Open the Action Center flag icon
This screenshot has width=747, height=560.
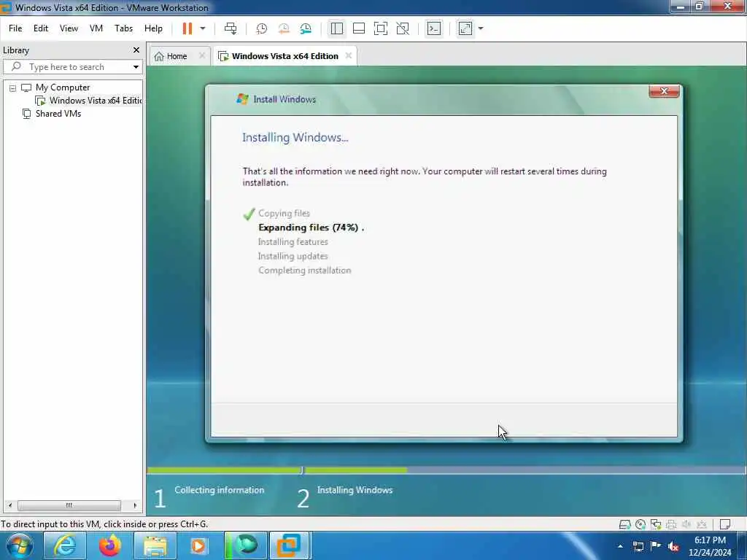coord(656,546)
